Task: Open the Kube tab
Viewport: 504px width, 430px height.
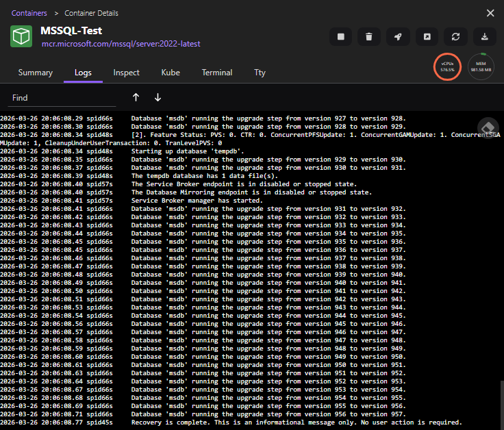Action: 171,73
